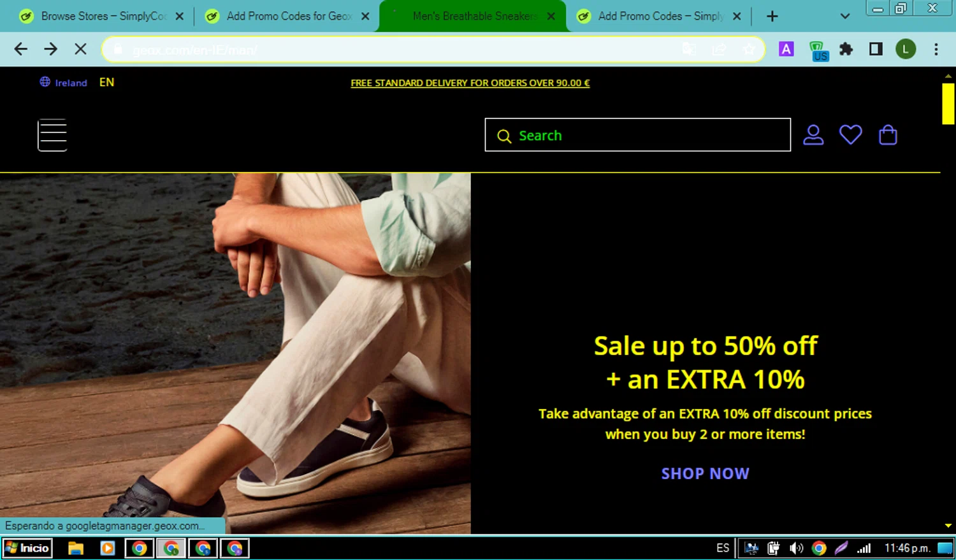Image resolution: width=956 pixels, height=560 pixels.
Task: Click the monitor display tray icon
Action: (751, 548)
